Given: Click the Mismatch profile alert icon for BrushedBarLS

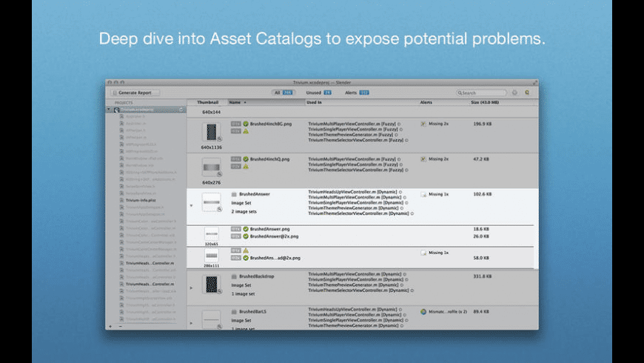Looking at the screenshot, I should [x=423, y=312].
